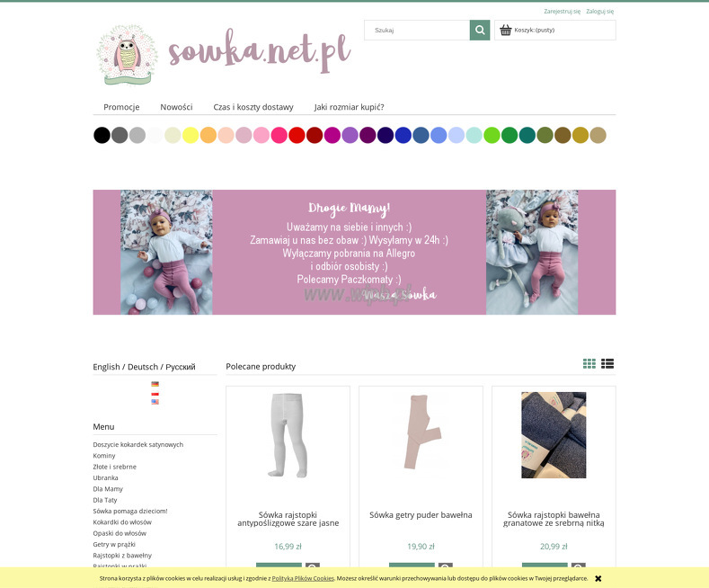This screenshot has width=709, height=588.
Task: Open the shopping basket icon
Action: pyautogui.click(x=506, y=31)
